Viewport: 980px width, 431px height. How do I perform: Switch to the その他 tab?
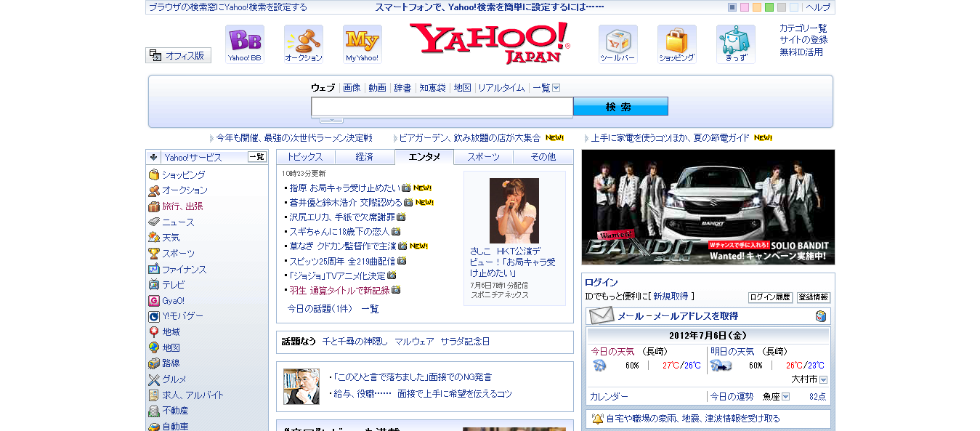coord(543,157)
